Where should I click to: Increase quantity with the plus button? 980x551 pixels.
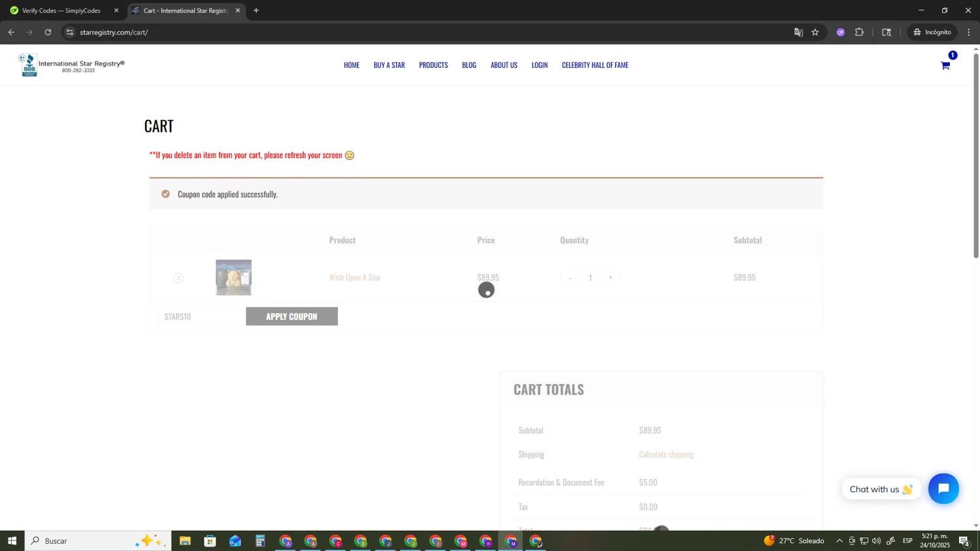click(610, 277)
